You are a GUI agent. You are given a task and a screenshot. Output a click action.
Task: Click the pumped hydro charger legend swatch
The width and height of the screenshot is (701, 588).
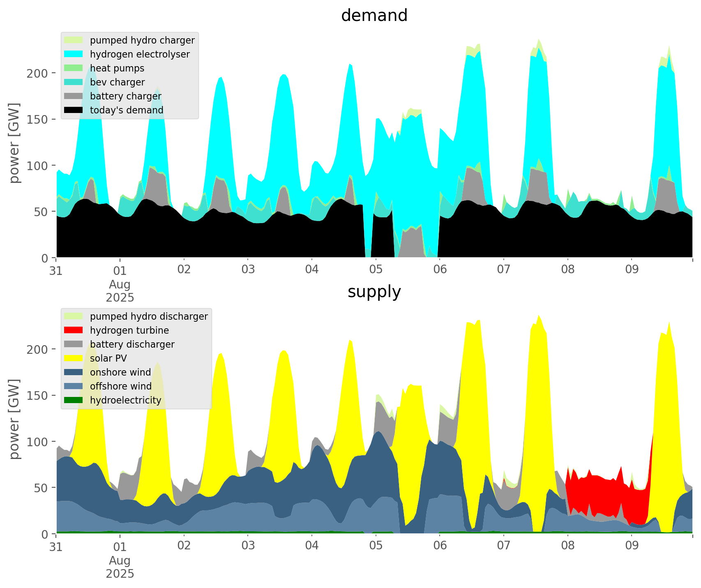tap(74, 40)
